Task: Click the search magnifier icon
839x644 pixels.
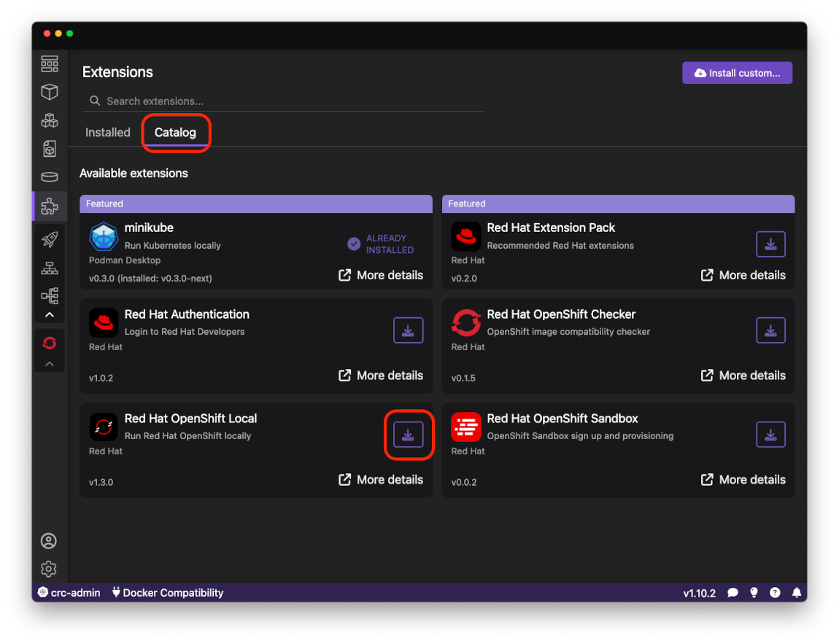Action: pyautogui.click(x=95, y=101)
